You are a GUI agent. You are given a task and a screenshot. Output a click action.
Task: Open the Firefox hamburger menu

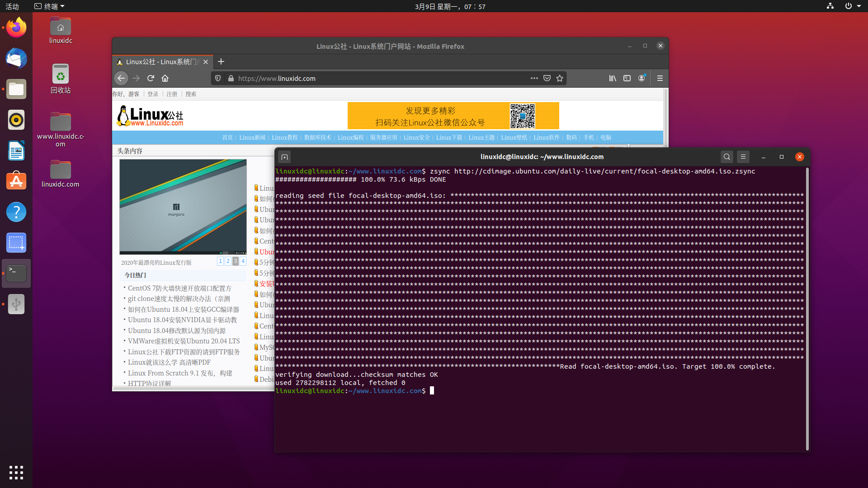(x=660, y=78)
